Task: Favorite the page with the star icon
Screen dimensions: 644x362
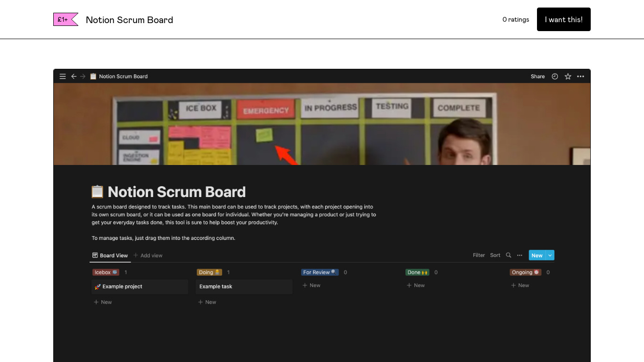Action: point(568,76)
